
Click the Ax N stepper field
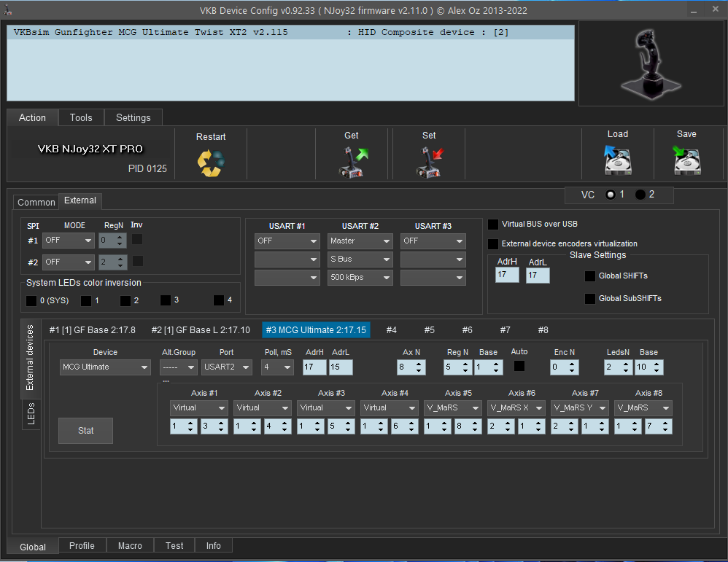coord(411,367)
